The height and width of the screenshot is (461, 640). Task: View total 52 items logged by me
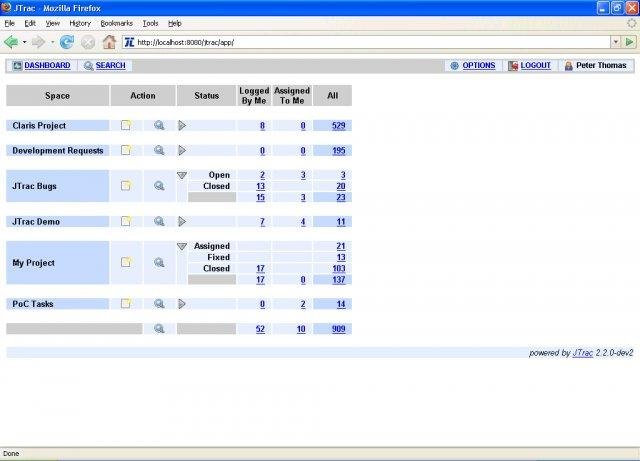tap(260, 329)
